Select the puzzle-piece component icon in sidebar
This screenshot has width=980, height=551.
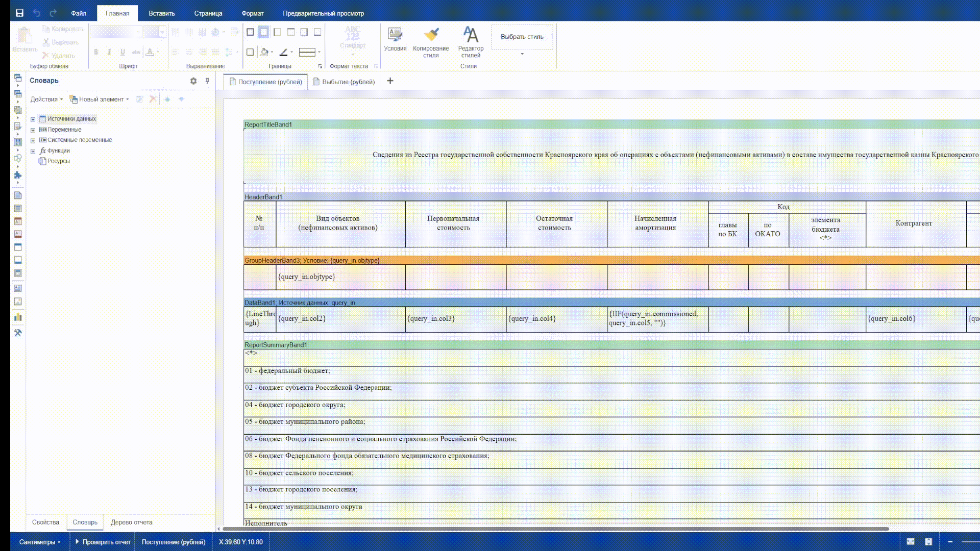(x=18, y=175)
